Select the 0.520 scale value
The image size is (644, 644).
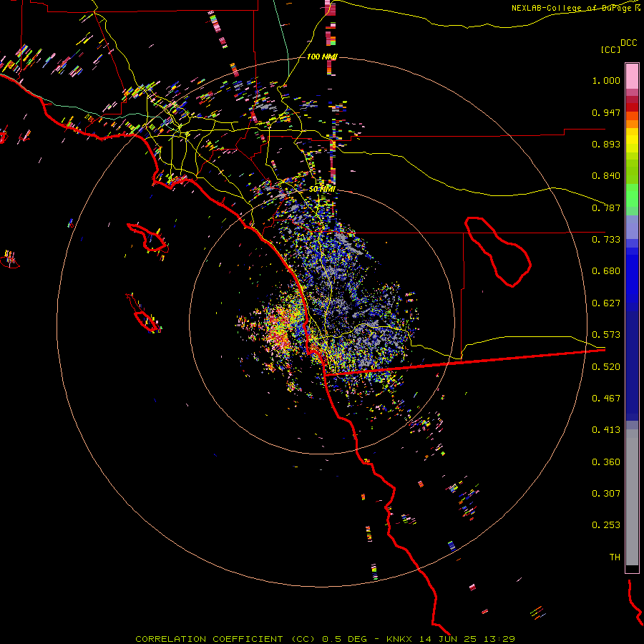(606, 367)
